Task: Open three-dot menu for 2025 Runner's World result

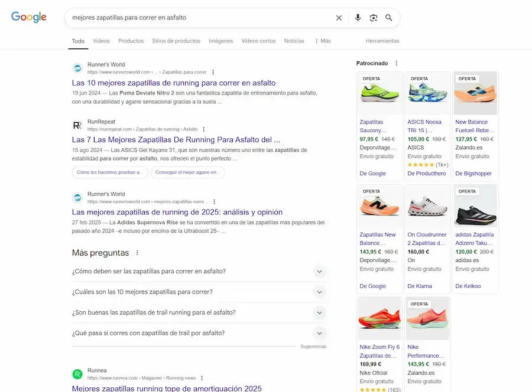Action: (x=214, y=201)
